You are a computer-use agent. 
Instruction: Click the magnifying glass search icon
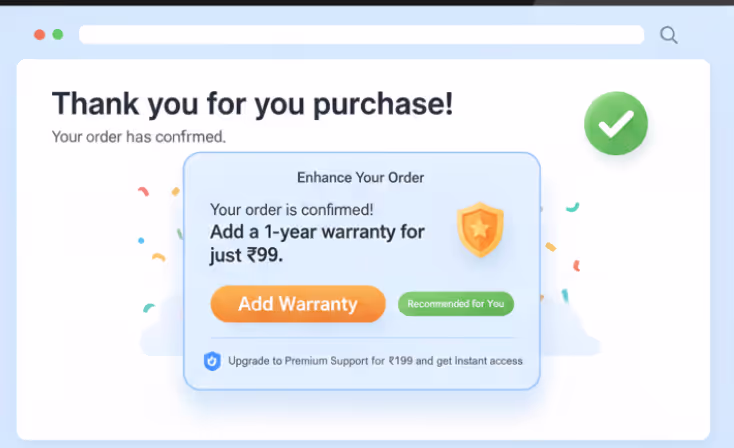point(669,36)
